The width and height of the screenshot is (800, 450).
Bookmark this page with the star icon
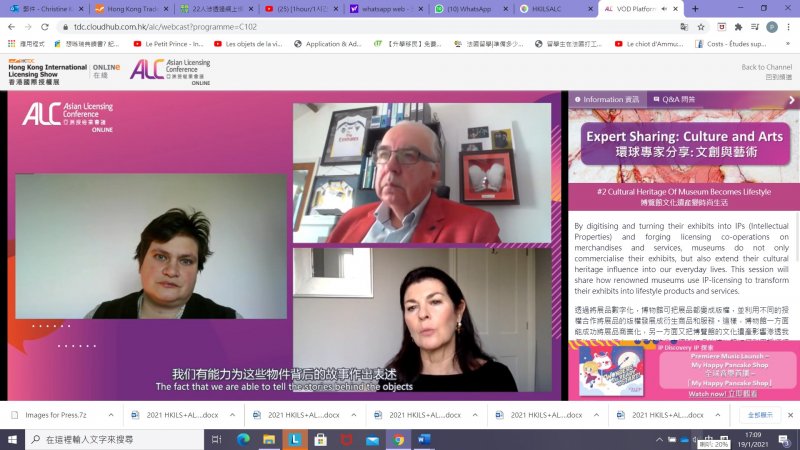tap(701, 27)
